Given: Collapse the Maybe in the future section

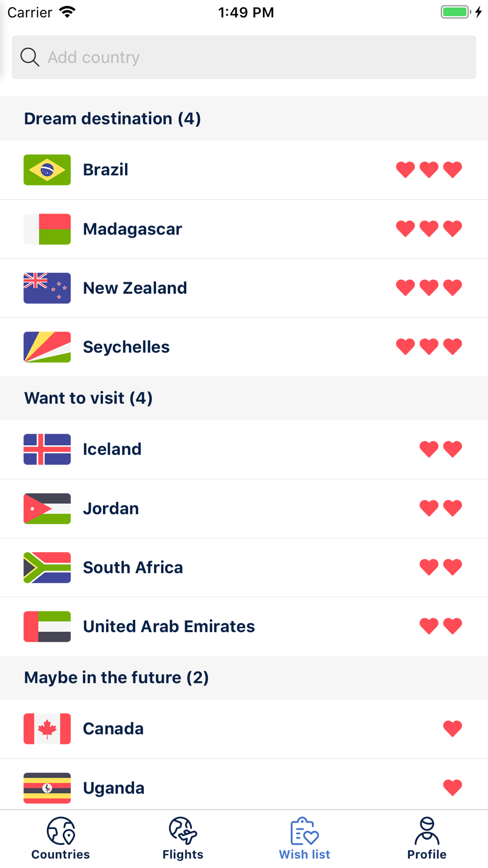Looking at the screenshot, I should pyautogui.click(x=244, y=678).
